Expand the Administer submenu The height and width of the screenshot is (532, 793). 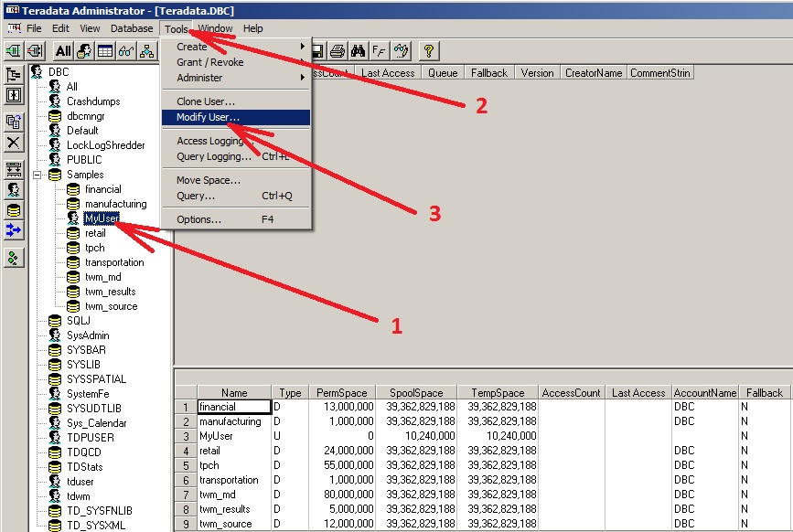click(236, 78)
